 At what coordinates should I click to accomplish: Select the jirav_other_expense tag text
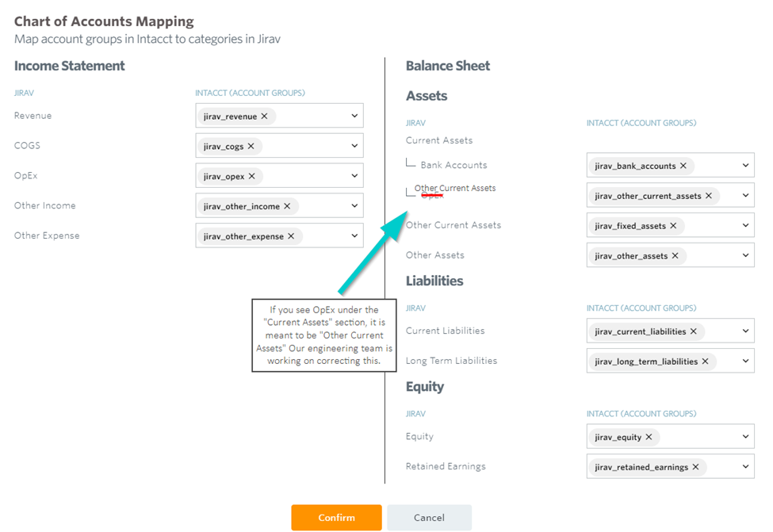pyautogui.click(x=243, y=236)
